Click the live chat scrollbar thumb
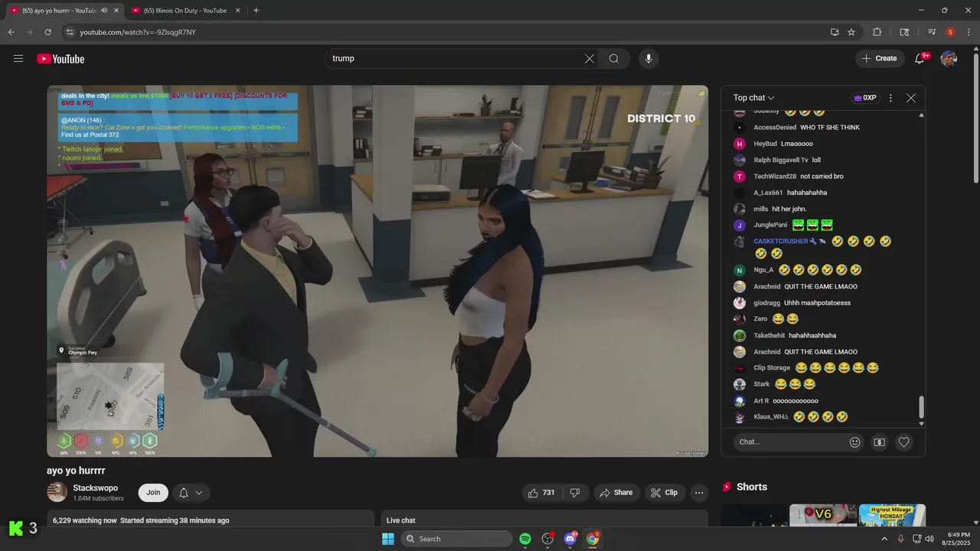Screen dimensions: 980x551 click(x=921, y=407)
